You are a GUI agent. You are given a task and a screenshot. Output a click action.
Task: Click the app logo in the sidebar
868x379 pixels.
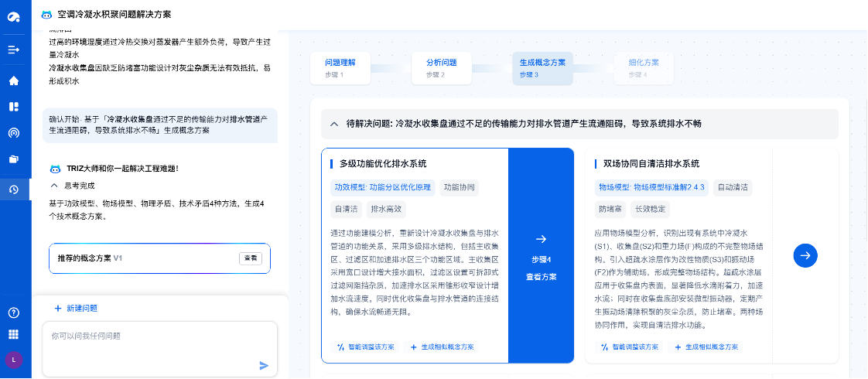point(14,17)
